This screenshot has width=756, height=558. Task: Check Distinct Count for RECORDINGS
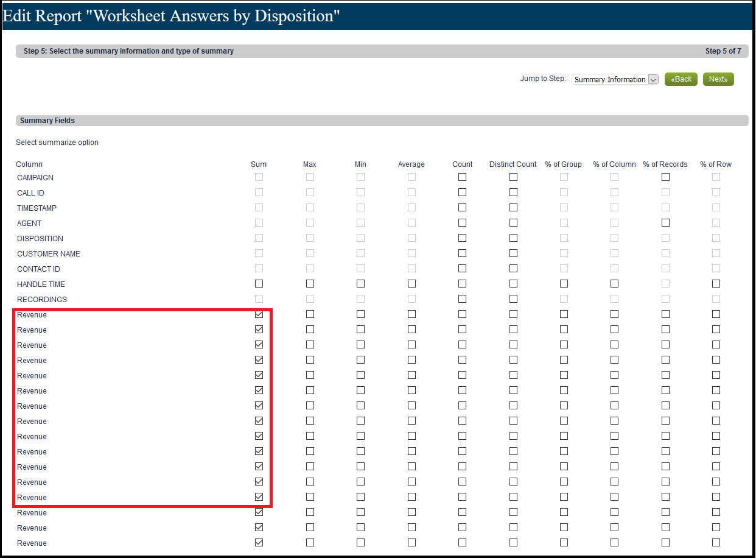513,298
